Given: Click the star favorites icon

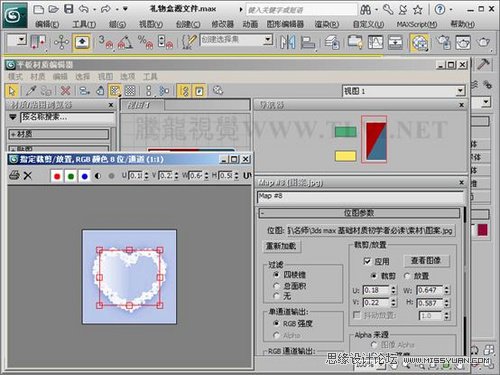Looking at the screenshot, I should (418, 10).
